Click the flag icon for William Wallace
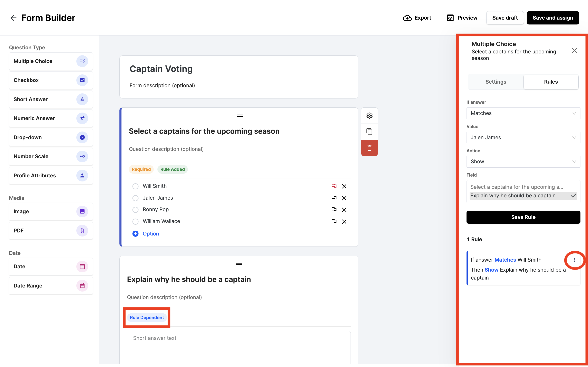 (334, 221)
